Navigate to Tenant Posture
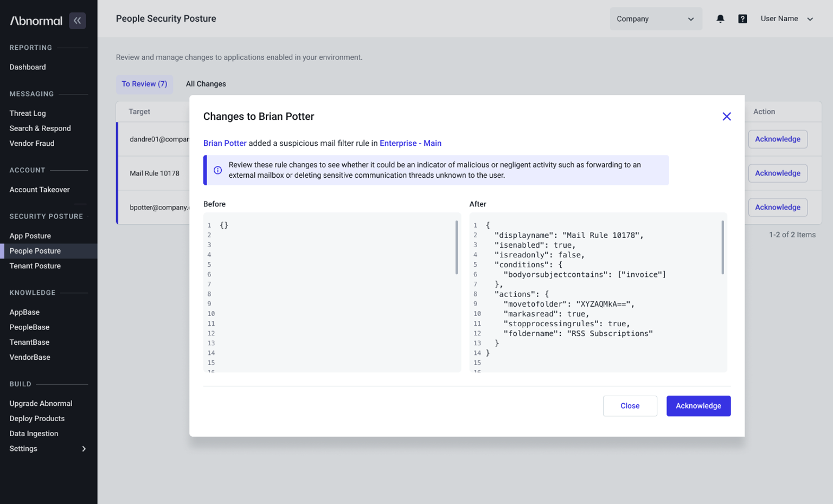This screenshot has width=833, height=504. [x=35, y=266]
